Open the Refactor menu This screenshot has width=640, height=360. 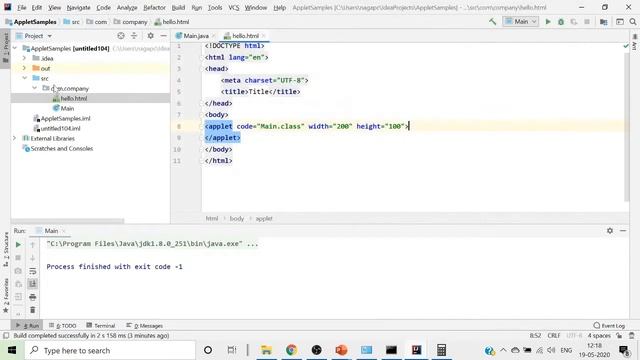[x=154, y=7]
